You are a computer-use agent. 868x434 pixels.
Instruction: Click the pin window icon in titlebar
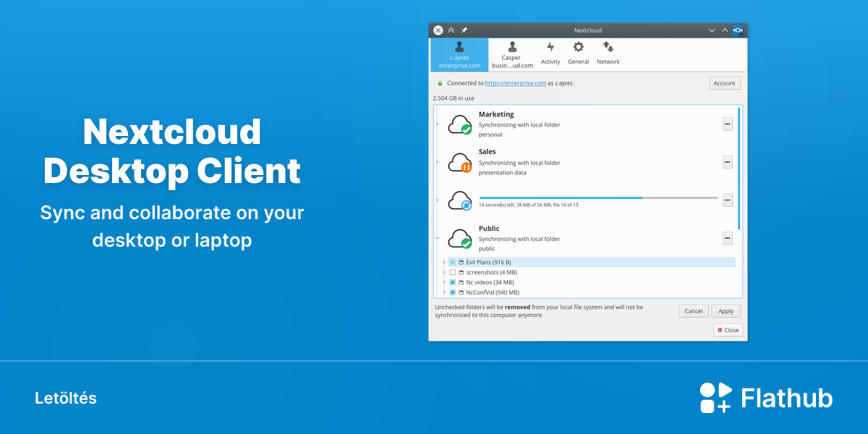464,30
